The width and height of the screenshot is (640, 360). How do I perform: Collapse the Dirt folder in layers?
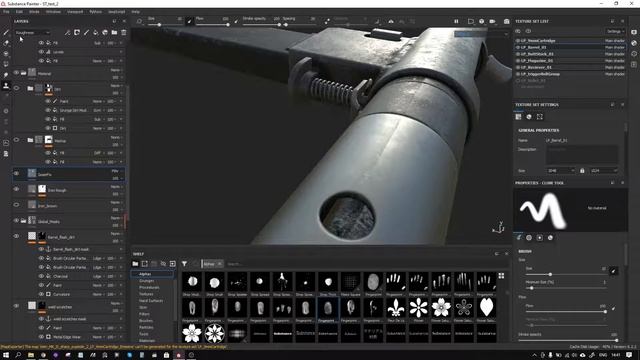tap(30, 88)
